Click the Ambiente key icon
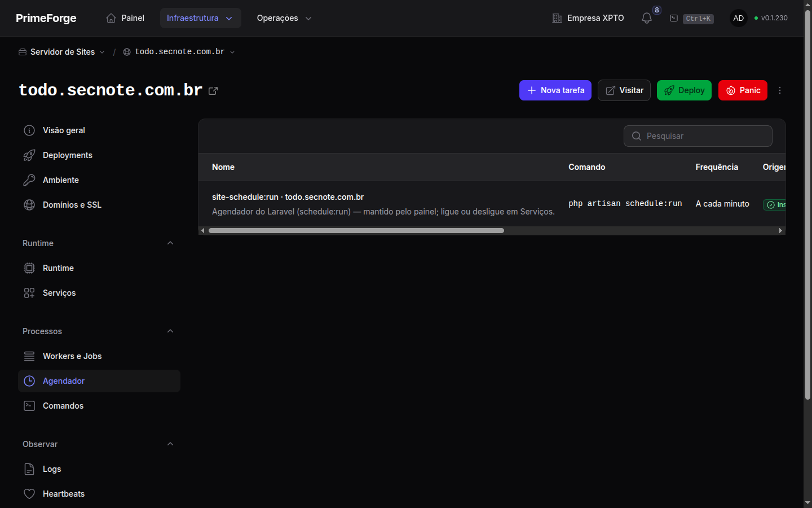The height and width of the screenshot is (508, 812). point(29,180)
